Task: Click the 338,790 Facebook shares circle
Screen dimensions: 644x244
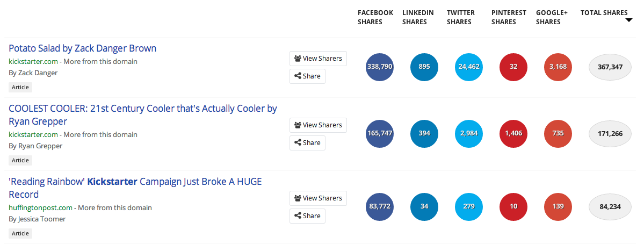Action: click(x=380, y=67)
